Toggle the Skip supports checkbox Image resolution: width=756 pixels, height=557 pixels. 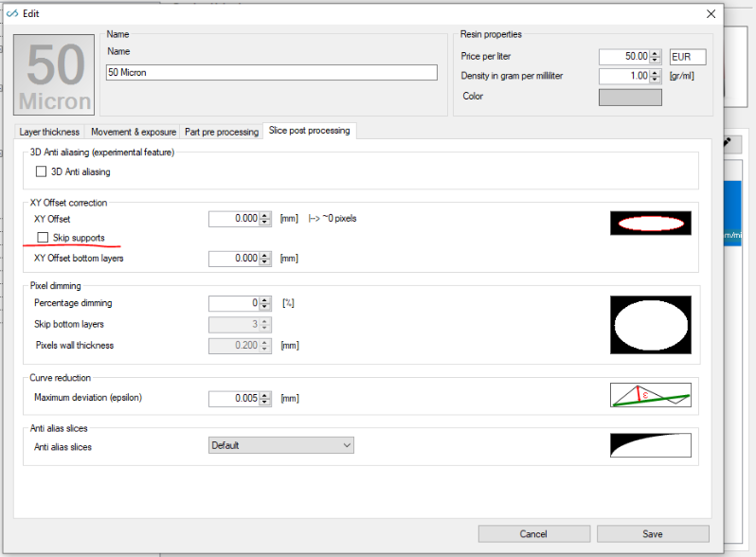tap(43, 237)
